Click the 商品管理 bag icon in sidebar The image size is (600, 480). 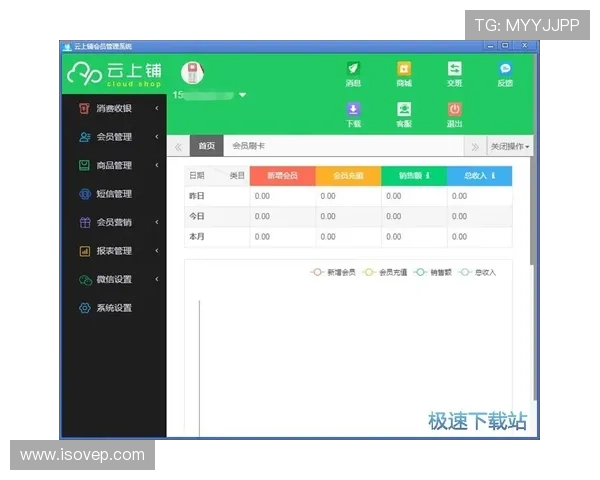[84, 165]
